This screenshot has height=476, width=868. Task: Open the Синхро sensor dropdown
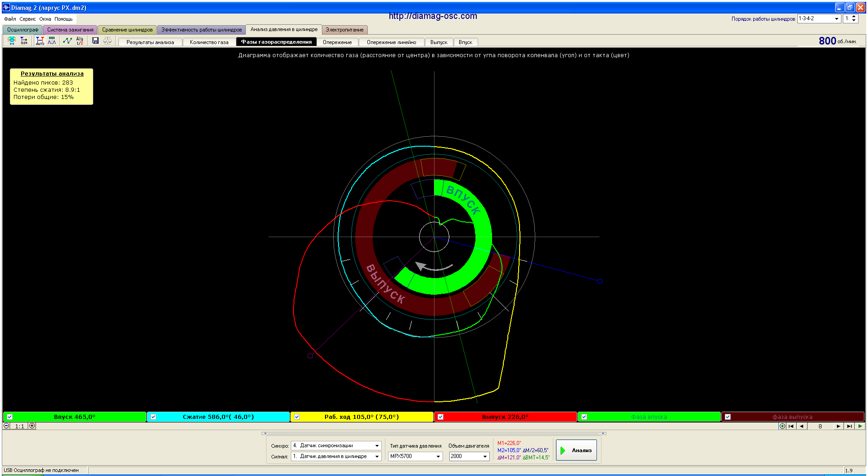[377, 445]
